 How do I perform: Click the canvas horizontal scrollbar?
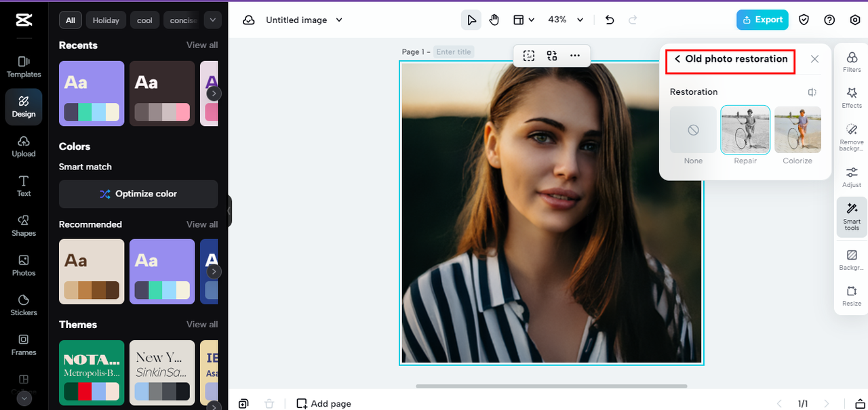[x=551, y=386]
